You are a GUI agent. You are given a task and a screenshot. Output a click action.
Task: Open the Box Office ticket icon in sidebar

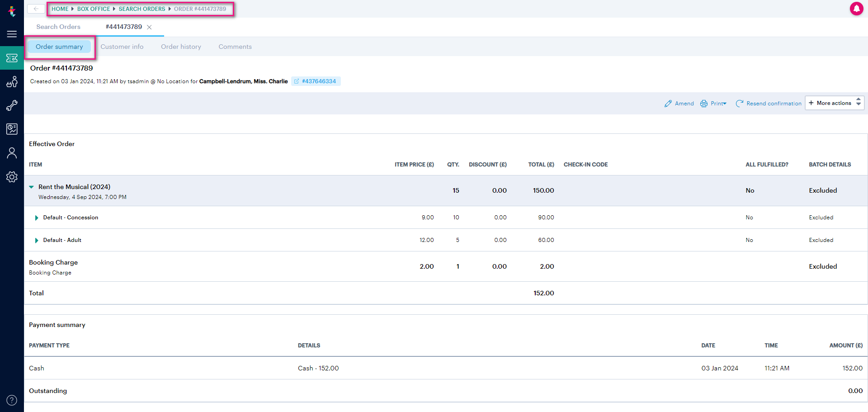[12, 58]
